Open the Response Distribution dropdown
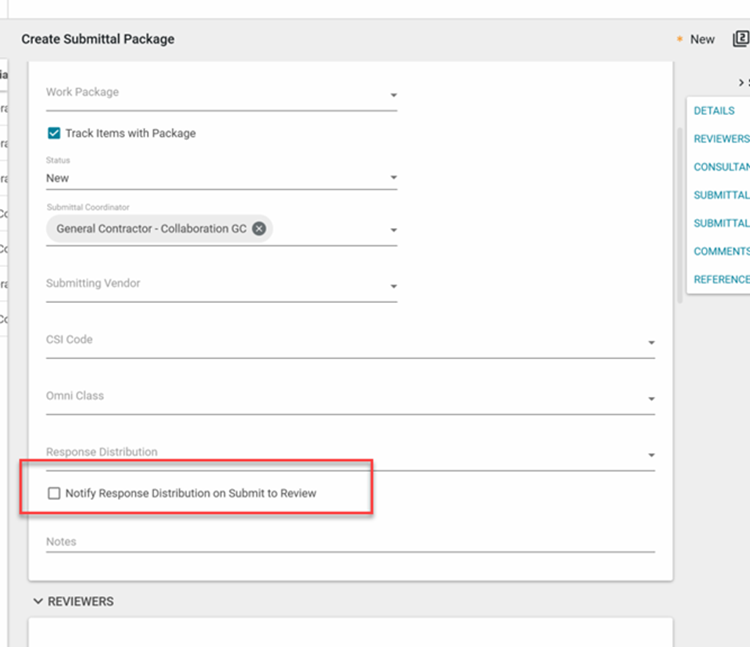 pyautogui.click(x=651, y=455)
